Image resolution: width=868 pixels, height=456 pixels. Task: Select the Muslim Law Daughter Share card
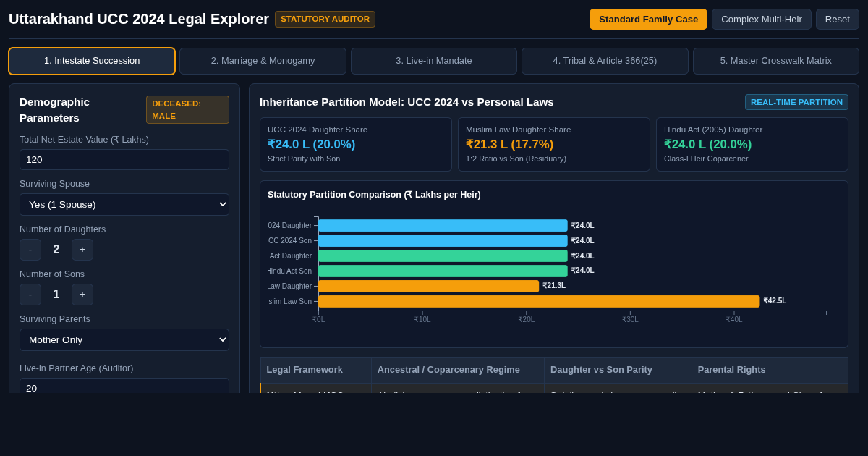tap(554, 145)
